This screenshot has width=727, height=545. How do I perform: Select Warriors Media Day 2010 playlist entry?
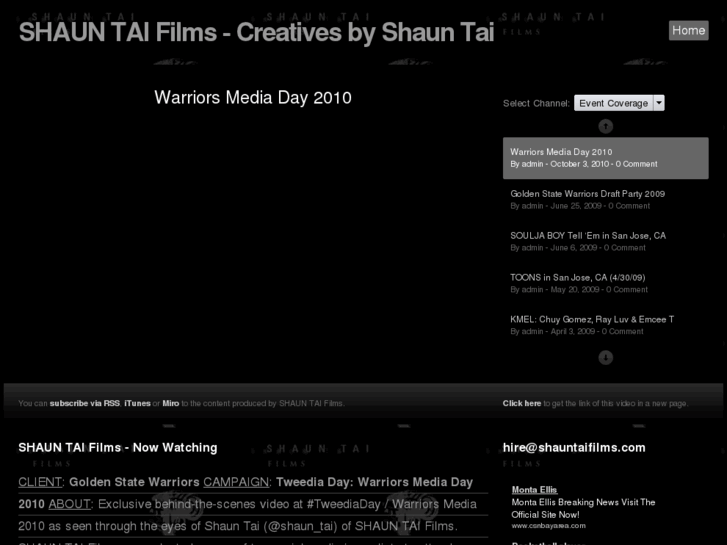[606, 158]
